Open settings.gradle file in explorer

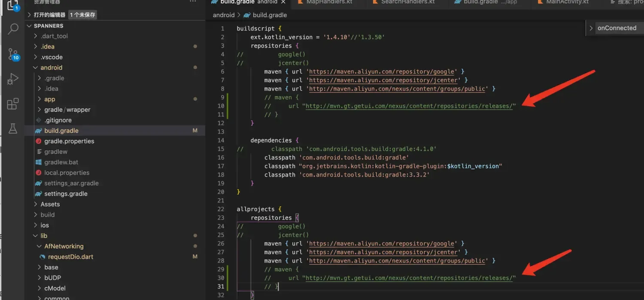(66, 194)
